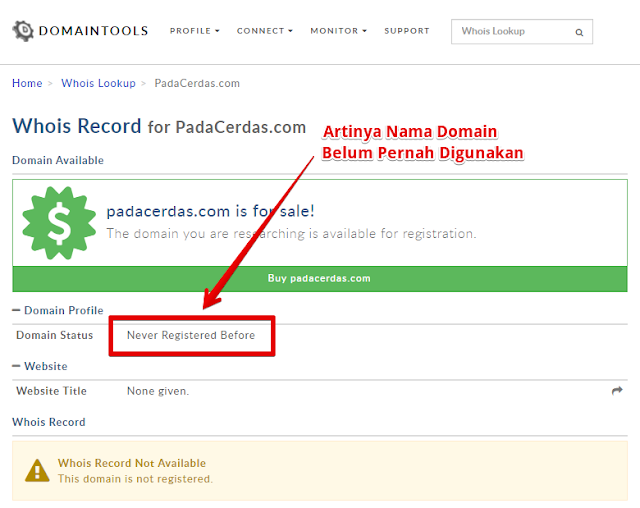Click the Buy padacerdas.com button
The height and width of the screenshot is (508, 640).
pos(320,279)
